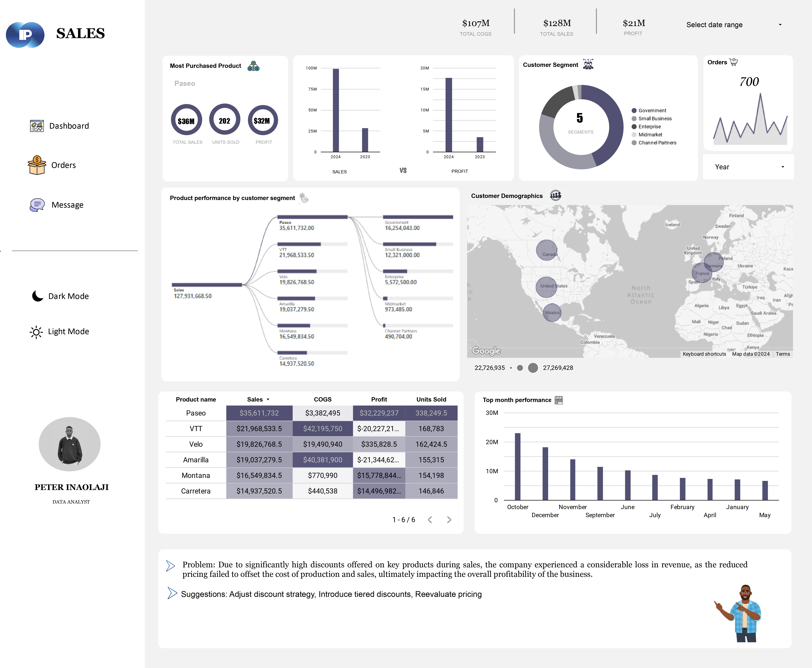Image resolution: width=812 pixels, height=668 pixels.
Task: Toggle Government legend item
Action: pyautogui.click(x=649, y=110)
